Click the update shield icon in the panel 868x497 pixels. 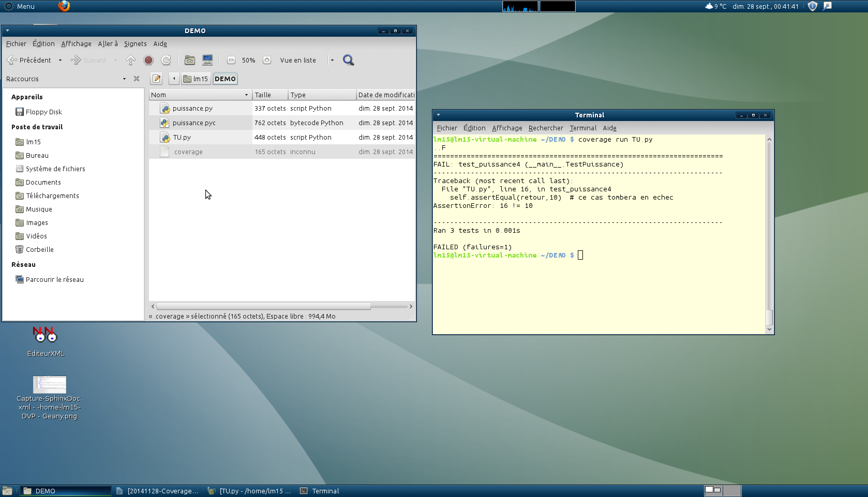(x=812, y=6)
